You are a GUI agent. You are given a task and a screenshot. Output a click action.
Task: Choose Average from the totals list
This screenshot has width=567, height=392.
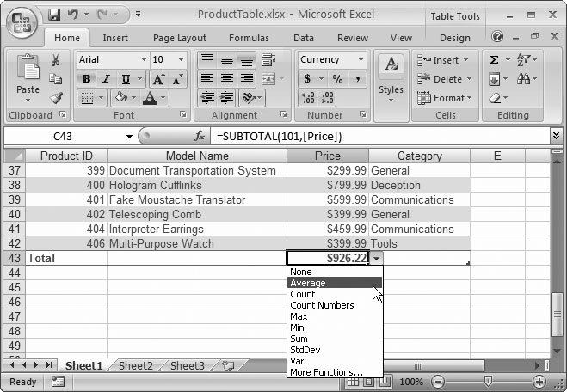(308, 283)
